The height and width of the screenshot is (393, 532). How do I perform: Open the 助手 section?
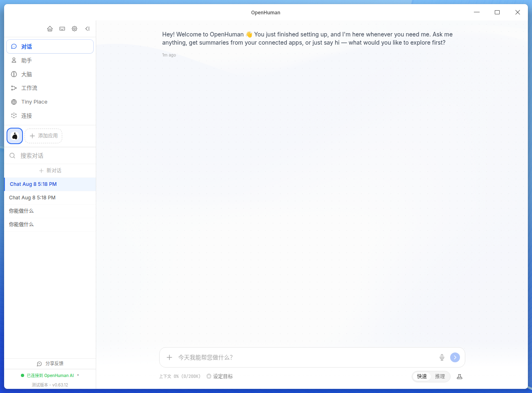50,61
